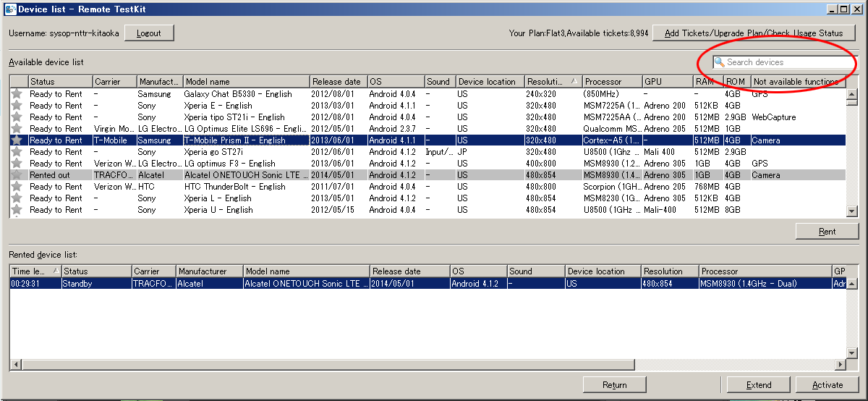Sort available list by Model name column

[247, 82]
